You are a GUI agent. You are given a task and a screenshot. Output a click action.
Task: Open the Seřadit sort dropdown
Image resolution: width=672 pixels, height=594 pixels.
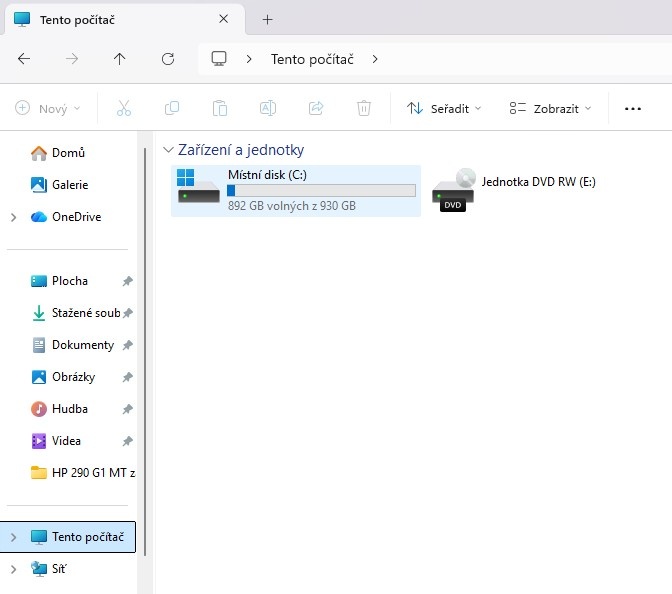click(444, 108)
